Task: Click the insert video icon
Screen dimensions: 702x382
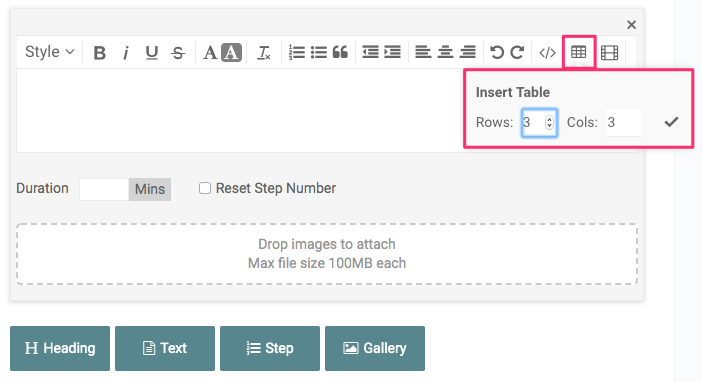Action: [x=609, y=53]
